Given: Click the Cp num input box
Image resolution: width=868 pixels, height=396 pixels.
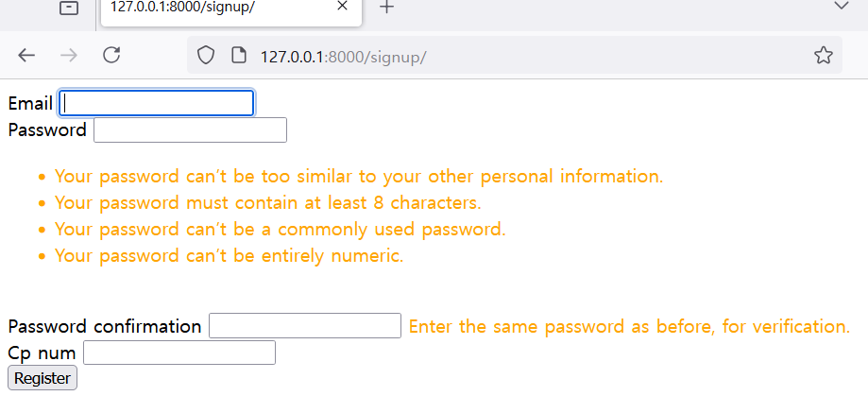Looking at the screenshot, I should click(179, 353).
